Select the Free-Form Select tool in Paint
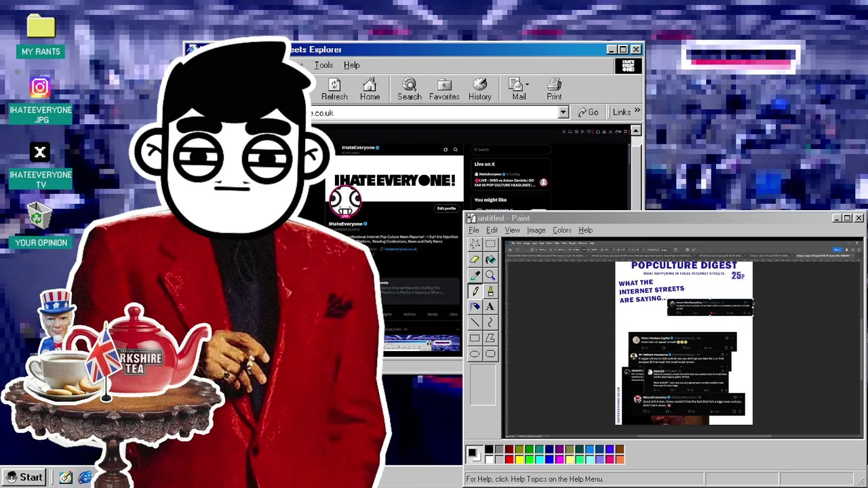 (475, 244)
